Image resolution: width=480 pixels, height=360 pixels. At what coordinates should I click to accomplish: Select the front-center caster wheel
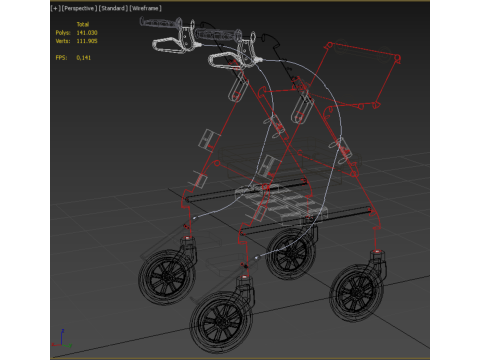[x=221, y=322]
